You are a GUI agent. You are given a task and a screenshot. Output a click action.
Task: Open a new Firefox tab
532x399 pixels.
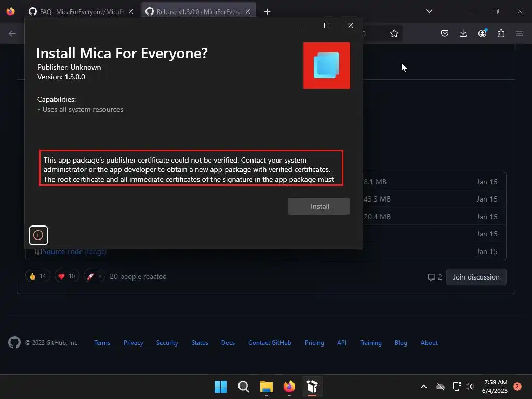[268, 12]
